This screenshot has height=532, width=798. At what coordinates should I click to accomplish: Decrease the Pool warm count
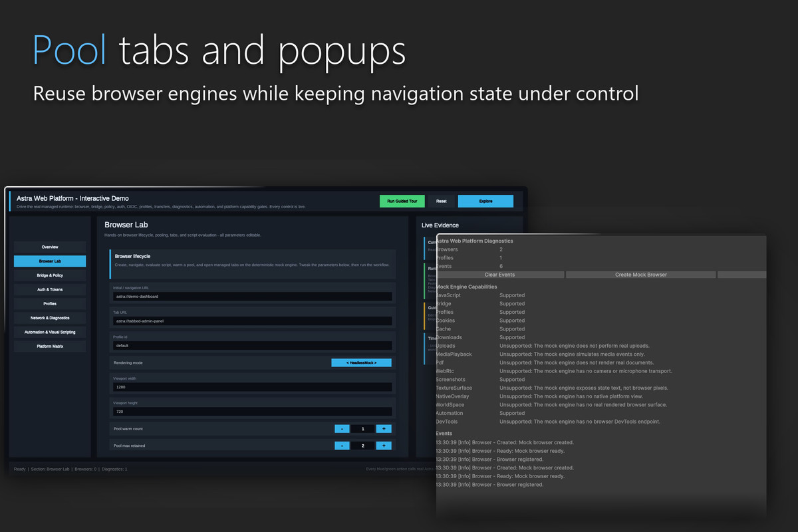coord(342,429)
